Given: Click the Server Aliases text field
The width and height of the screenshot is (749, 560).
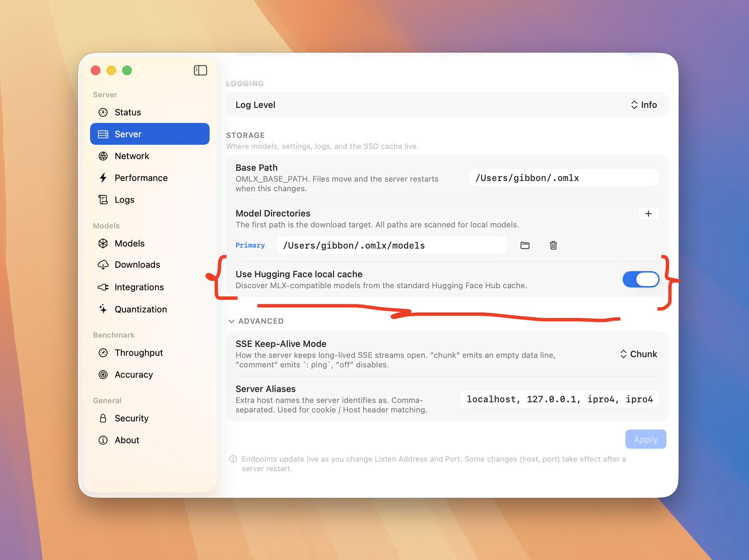Looking at the screenshot, I should (559, 399).
